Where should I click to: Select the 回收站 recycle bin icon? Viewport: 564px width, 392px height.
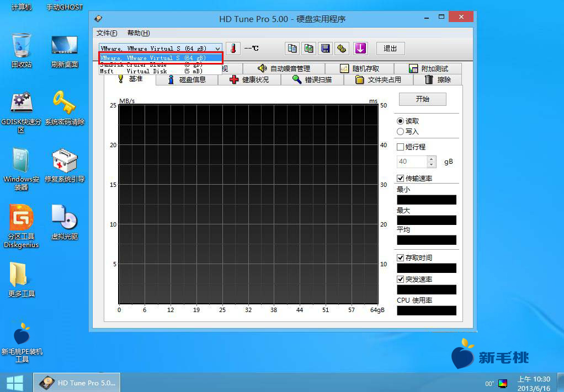pos(21,50)
